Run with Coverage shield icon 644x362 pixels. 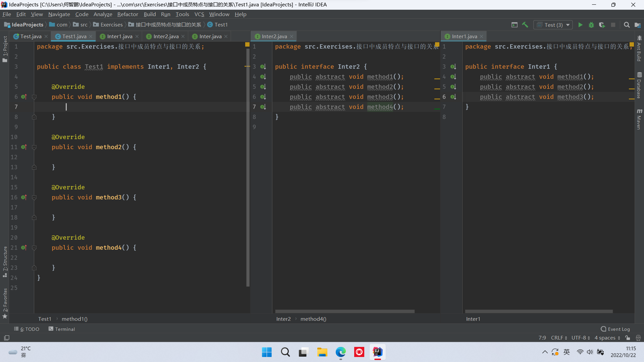coord(602,25)
